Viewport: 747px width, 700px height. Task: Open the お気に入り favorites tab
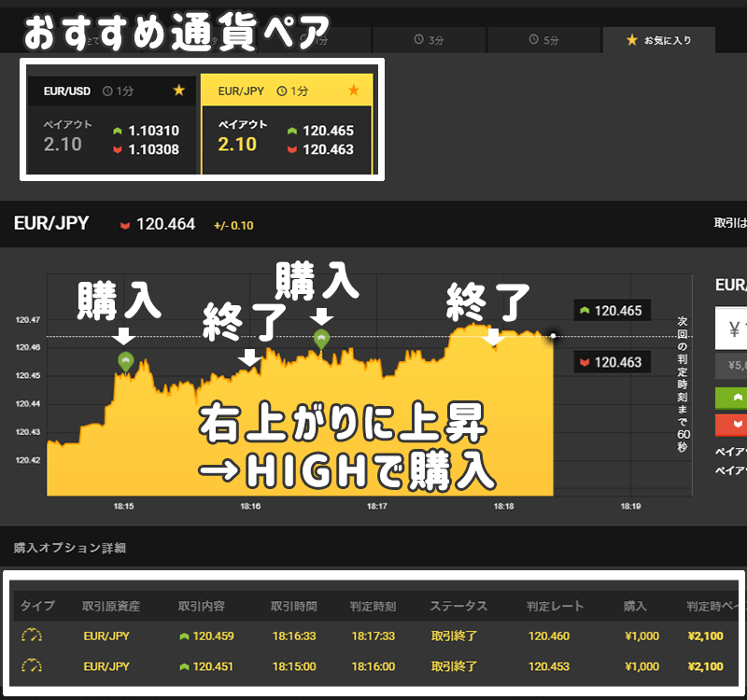tap(659, 40)
